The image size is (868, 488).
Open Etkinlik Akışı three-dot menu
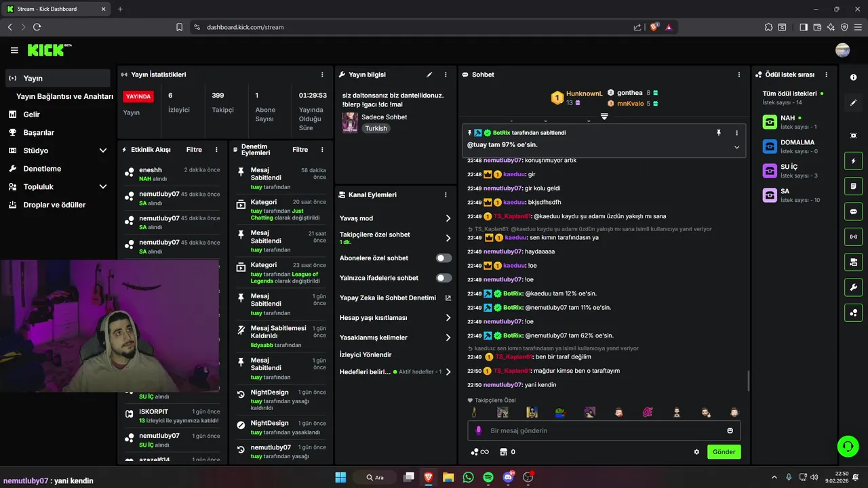pyautogui.click(x=216, y=150)
